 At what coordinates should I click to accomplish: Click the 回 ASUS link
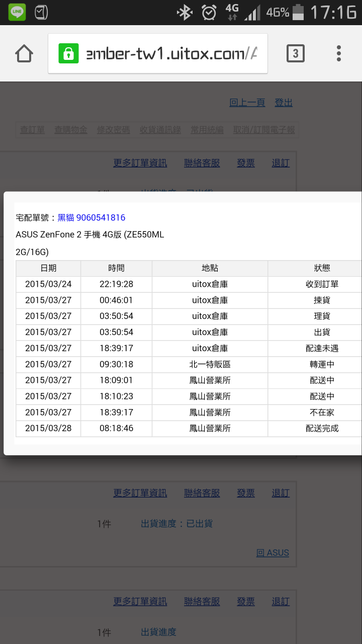tap(273, 553)
